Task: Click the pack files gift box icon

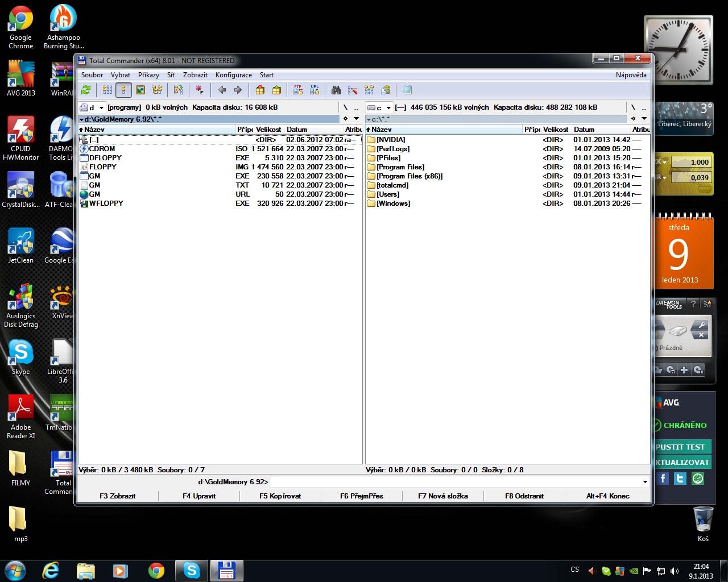Action: pyautogui.click(x=260, y=90)
